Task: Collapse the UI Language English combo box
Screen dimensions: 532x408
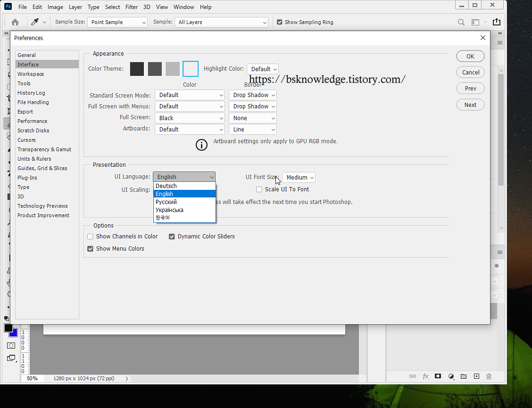Action: point(184,177)
